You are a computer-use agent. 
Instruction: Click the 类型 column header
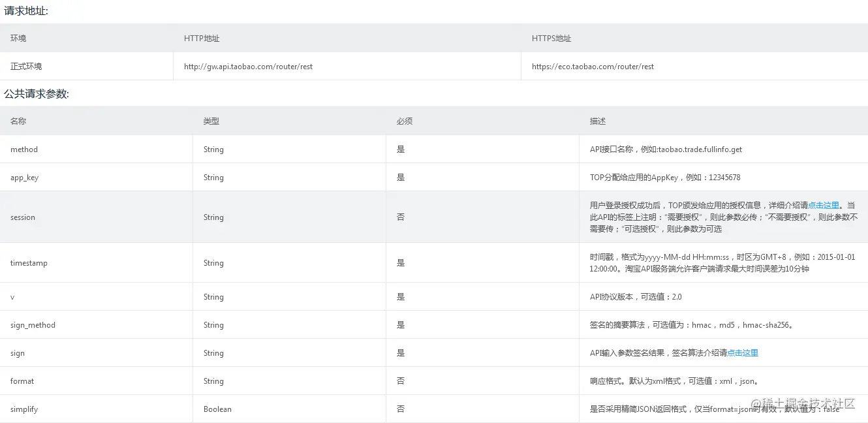211,121
